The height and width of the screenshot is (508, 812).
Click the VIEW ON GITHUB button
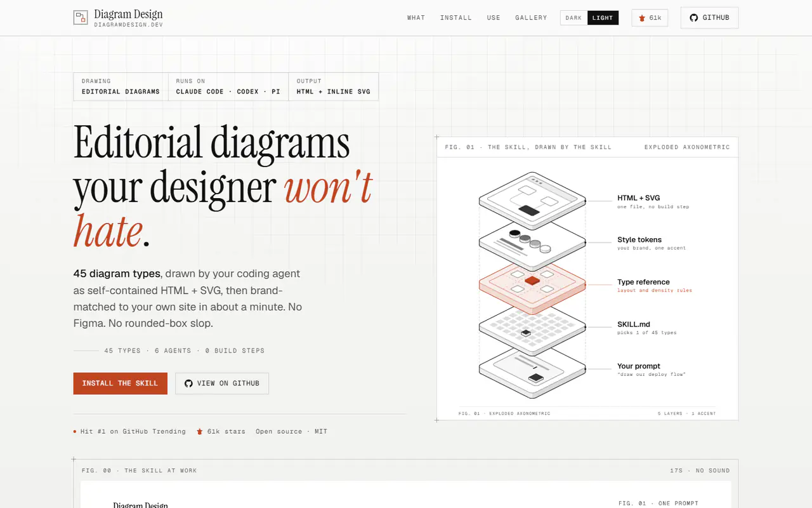point(222,384)
